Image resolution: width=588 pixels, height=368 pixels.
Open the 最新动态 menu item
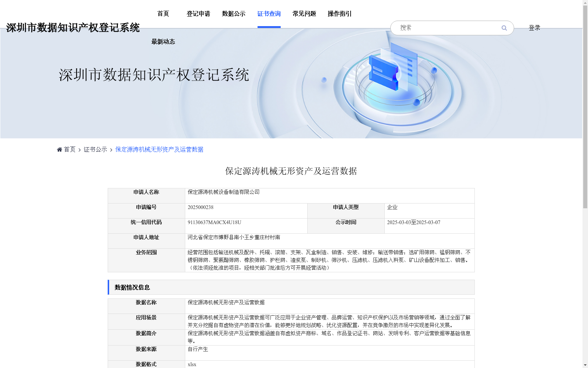tap(163, 42)
